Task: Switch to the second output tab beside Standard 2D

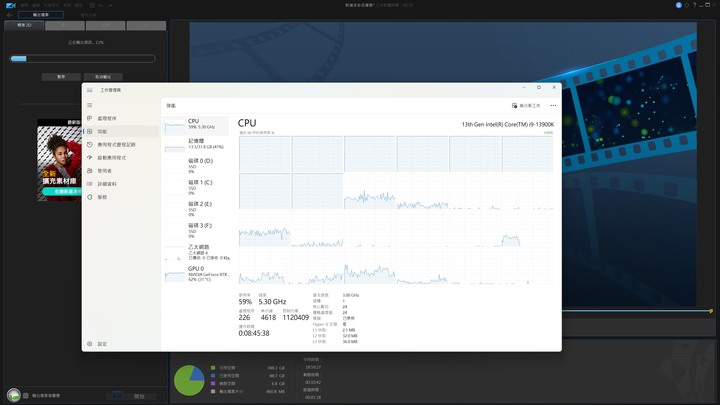Action: point(65,25)
